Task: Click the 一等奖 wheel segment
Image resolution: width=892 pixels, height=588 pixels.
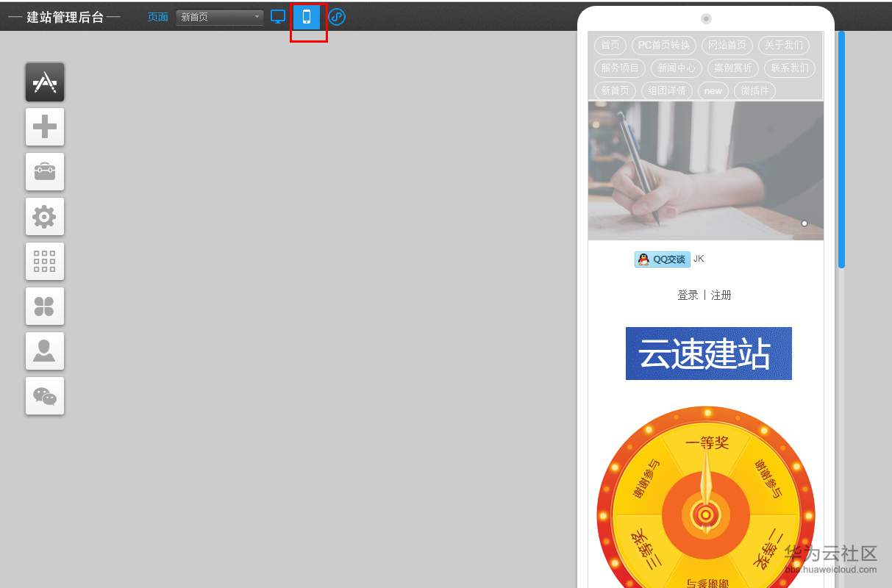Action: click(707, 442)
